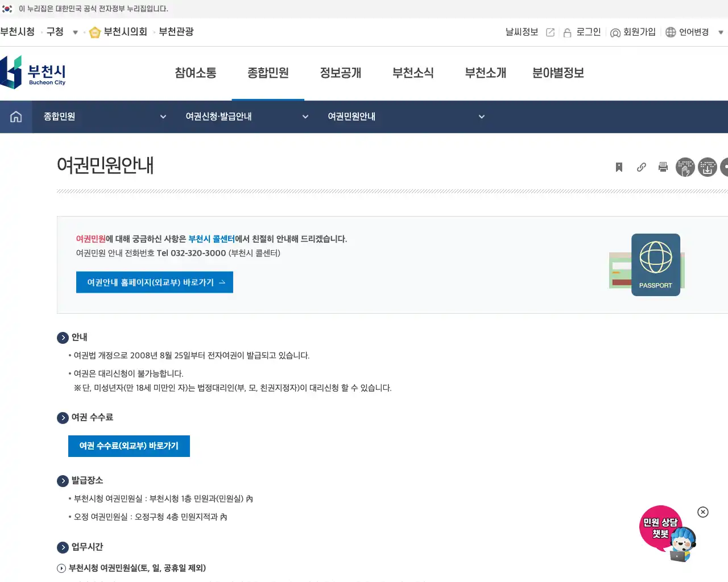
Task: Open the 민원 상담 챗봇 chatbot
Action: click(x=667, y=533)
